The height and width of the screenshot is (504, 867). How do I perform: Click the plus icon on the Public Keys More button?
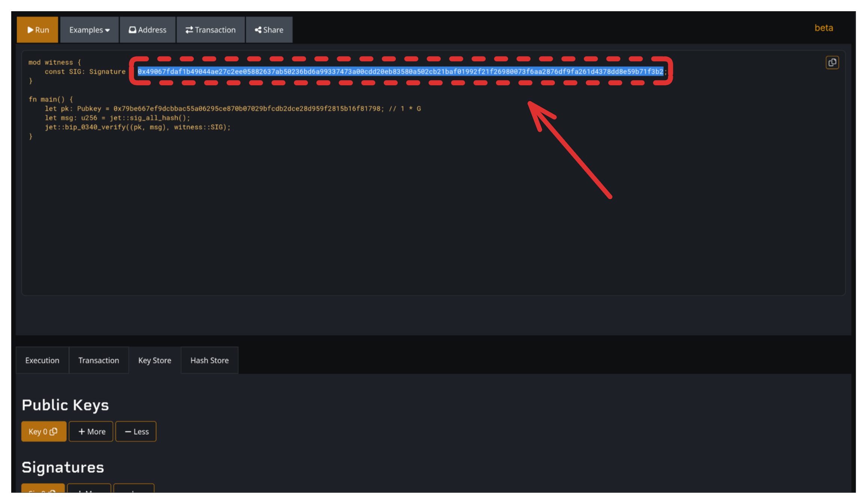click(x=82, y=431)
